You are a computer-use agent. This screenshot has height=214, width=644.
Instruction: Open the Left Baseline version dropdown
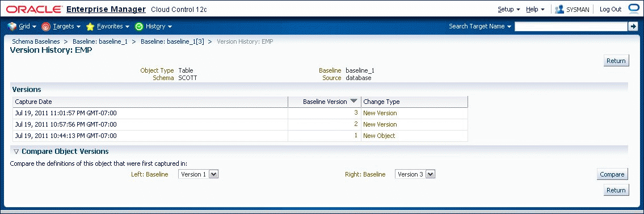pyautogui.click(x=199, y=174)
